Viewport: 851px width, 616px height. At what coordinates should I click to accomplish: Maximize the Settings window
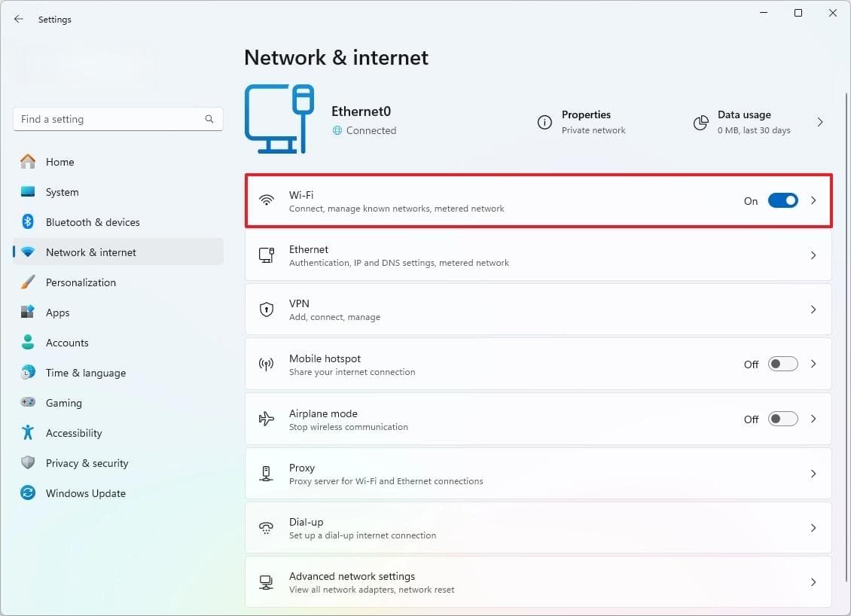(x=798, y=13)
